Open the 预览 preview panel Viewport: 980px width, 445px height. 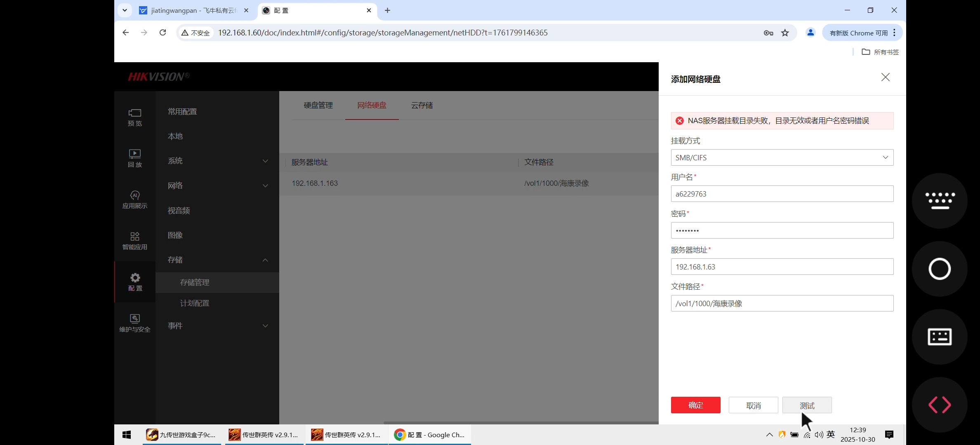134,117
